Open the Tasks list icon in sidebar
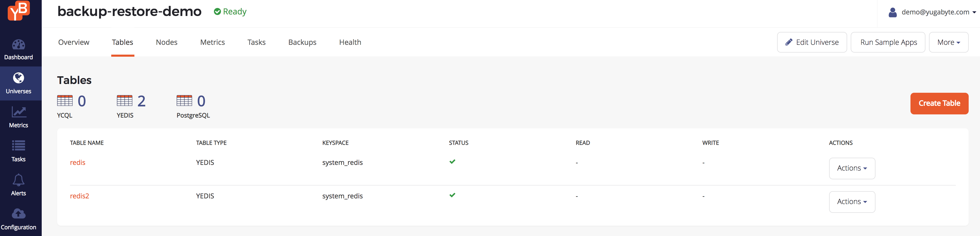 pos(18,146)
